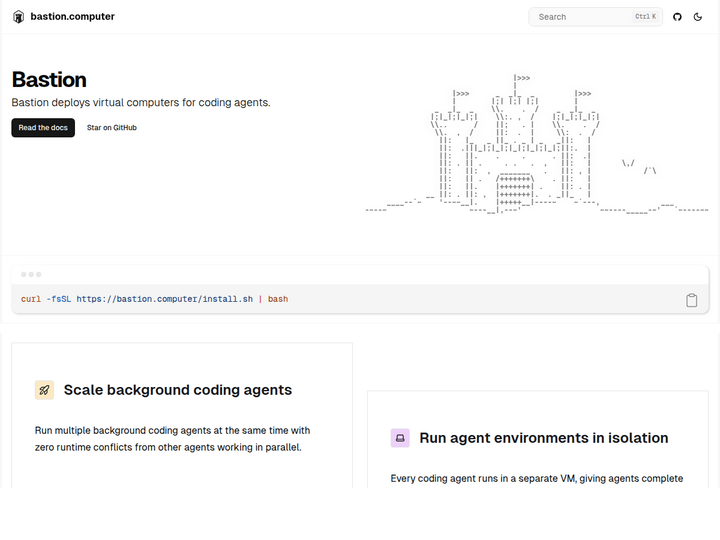The height and width of the screenshot is (540, 720).
Task: Click the ASCII castle artwork
Action: 537,145
